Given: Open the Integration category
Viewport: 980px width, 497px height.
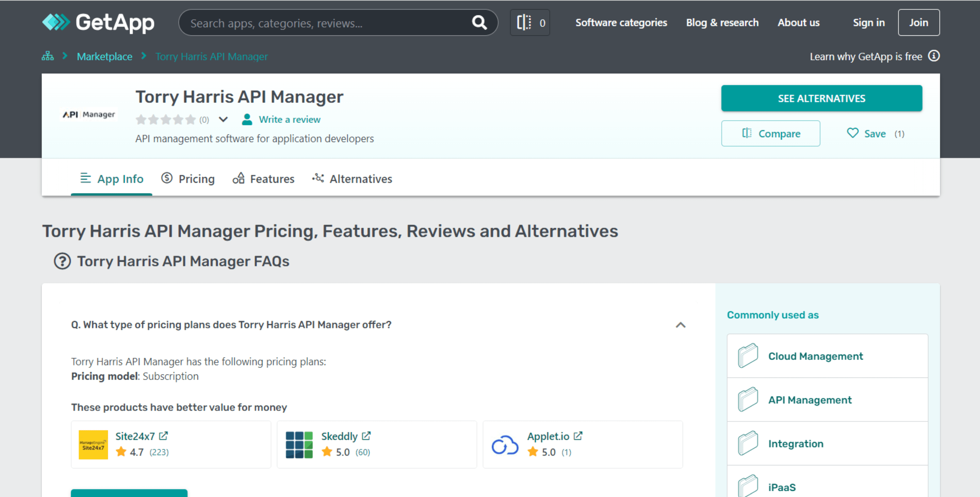Looking at the screenshot, I should coord(827,443).
